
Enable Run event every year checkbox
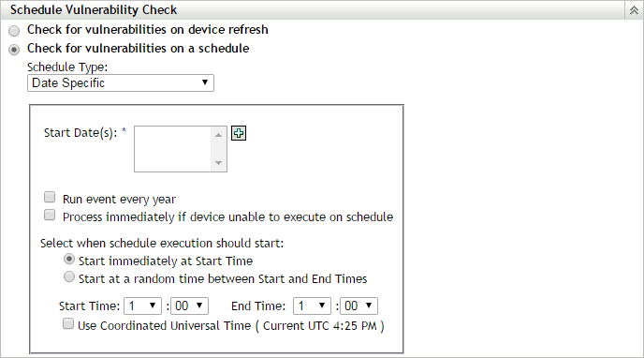coord(50,197)
